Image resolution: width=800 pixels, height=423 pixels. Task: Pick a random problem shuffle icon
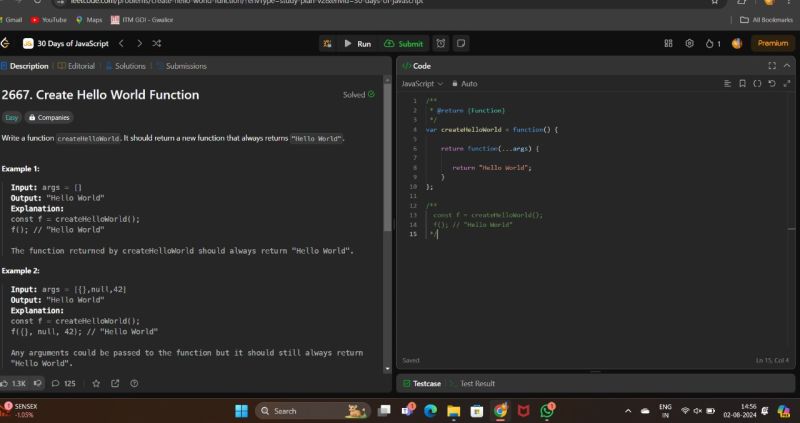tap(157, 43)
